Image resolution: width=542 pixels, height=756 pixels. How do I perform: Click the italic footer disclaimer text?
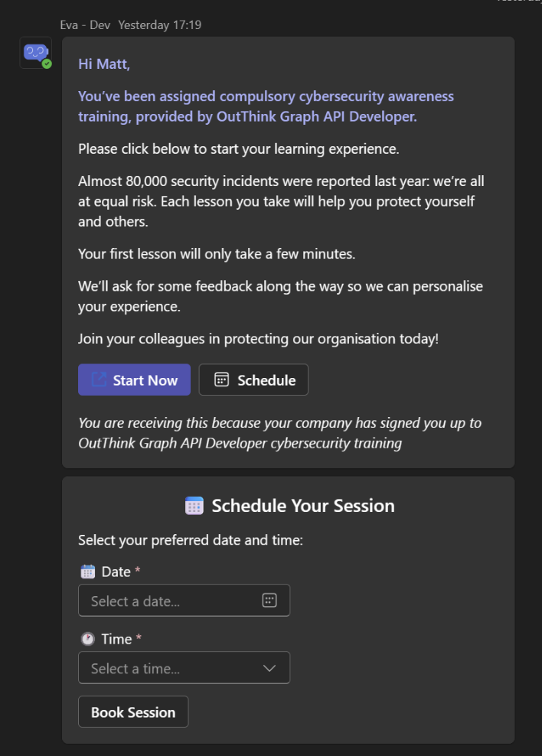(x=279, y=432)
